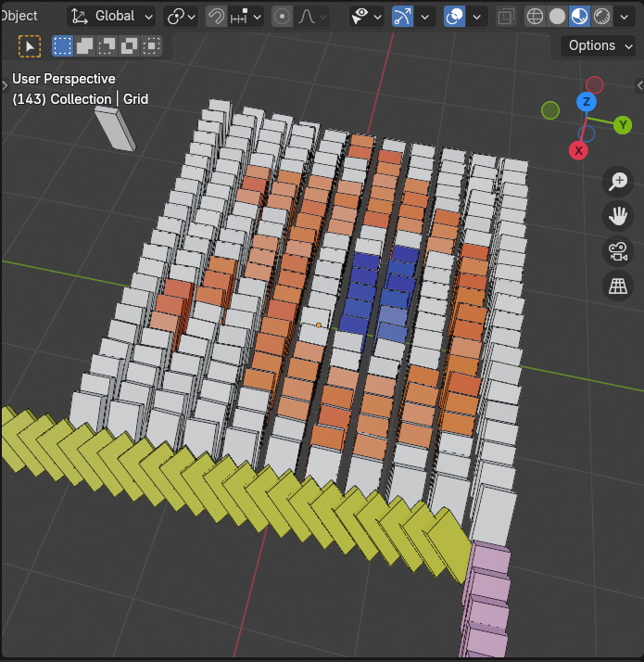Toggle X-ray view
The width and height of the screenshot is (644, 662).
click(x=505, y=17)
